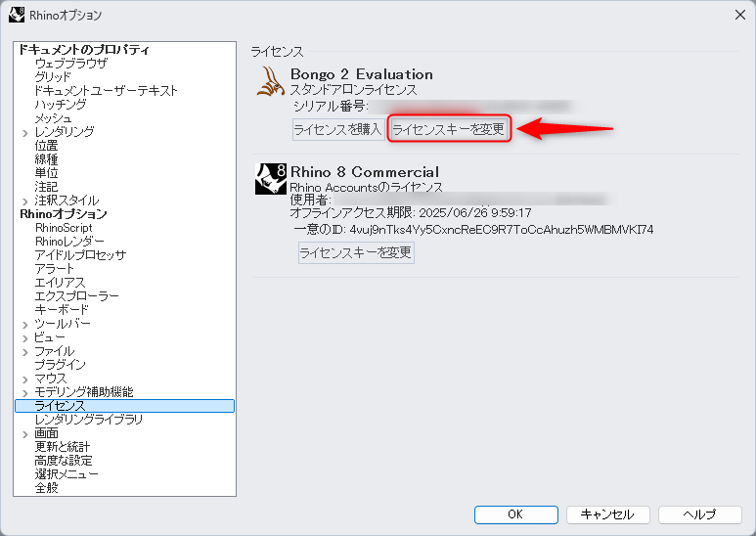This screenshot has height=536, width=756.
Task: Expand the ファイル tree node
Action: (25, 352)
